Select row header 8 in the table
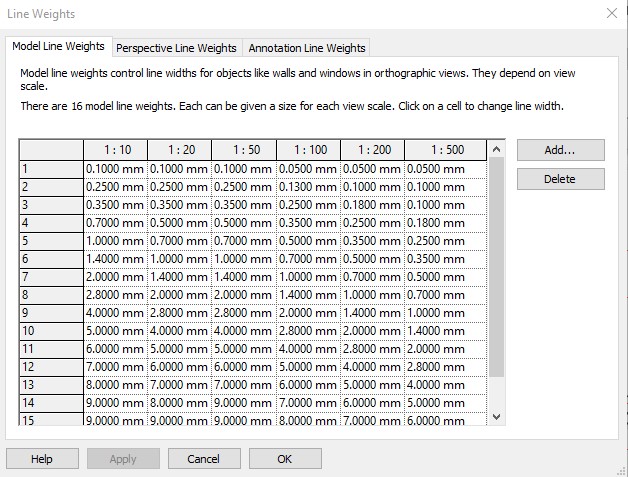 (52, 295)
